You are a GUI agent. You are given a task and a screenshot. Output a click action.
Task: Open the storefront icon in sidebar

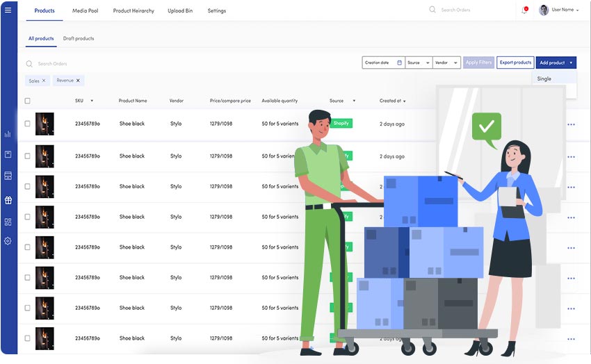click(8, 176)
